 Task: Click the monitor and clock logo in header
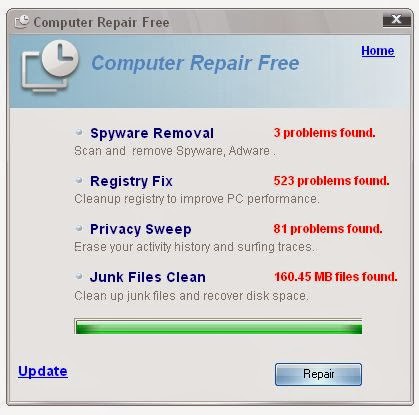click(x=50, y=66)
